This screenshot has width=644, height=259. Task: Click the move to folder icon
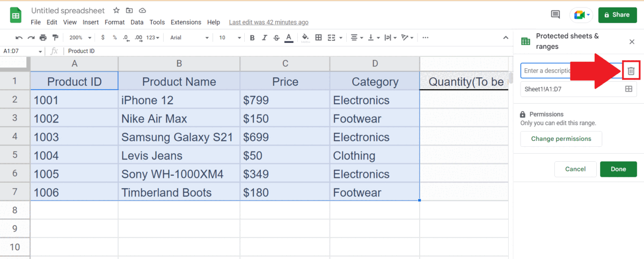129,11
